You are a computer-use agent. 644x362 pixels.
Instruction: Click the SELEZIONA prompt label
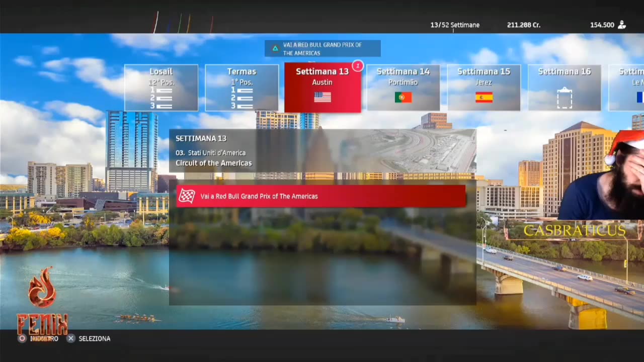[95, 339]
